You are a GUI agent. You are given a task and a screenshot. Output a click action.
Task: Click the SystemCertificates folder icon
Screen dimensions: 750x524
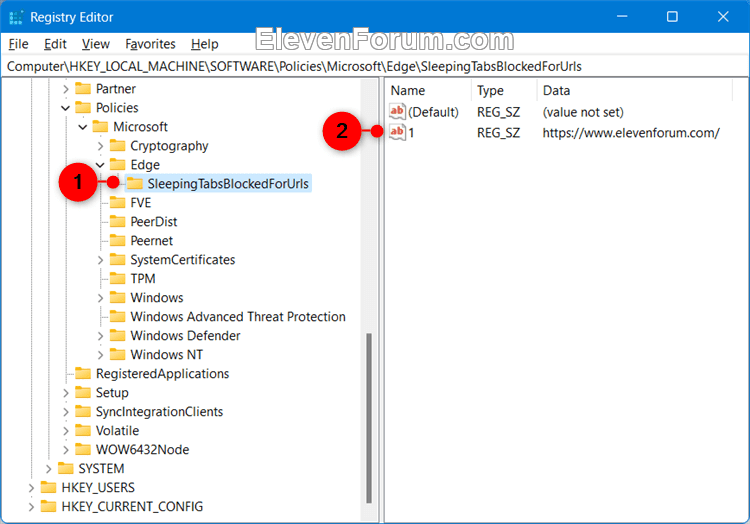[x=118, y=260]
